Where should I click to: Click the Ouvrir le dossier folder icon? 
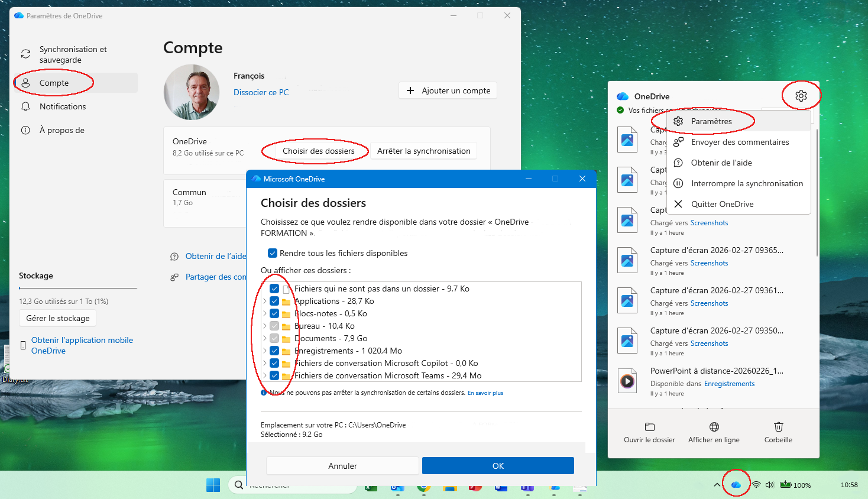pos(649,427)
